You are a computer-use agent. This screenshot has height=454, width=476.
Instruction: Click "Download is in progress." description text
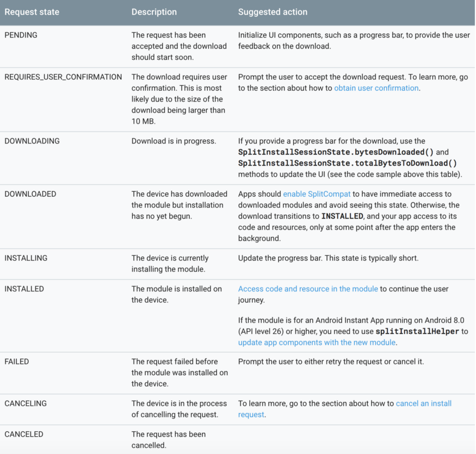click(x=174, y=141)
